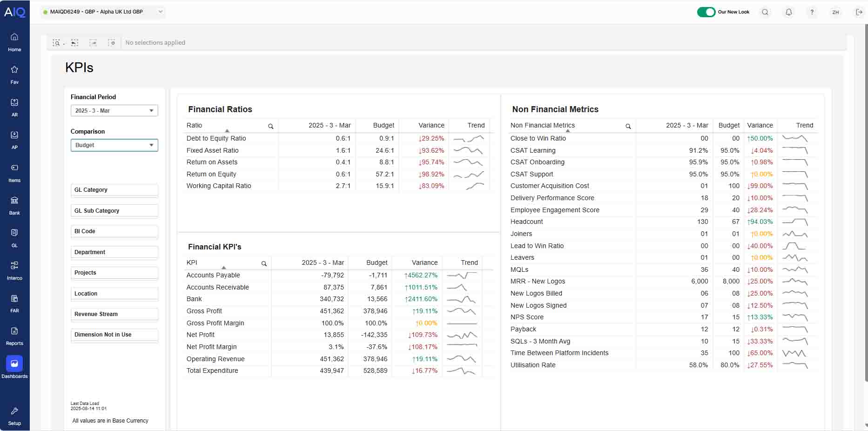Screen dimensions: 868x431
Task: Click the page vertical scrollbar
Action: coord(865,209)
